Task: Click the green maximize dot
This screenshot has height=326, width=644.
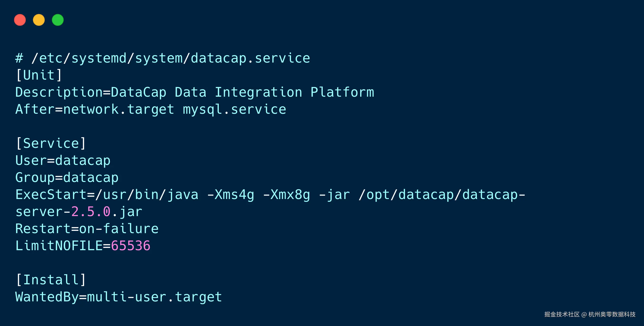Action: click(x=58, y=20)
